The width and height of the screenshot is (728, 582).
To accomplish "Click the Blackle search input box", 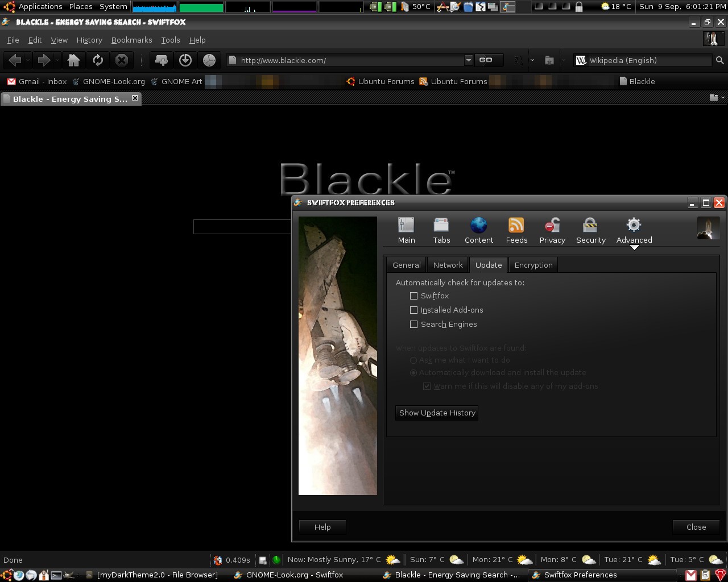I will 242,226.
